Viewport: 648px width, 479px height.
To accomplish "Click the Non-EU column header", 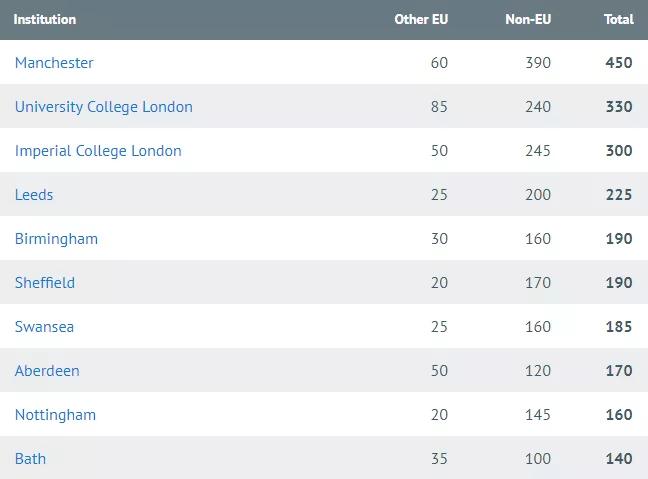I will (x=528, y=19).
